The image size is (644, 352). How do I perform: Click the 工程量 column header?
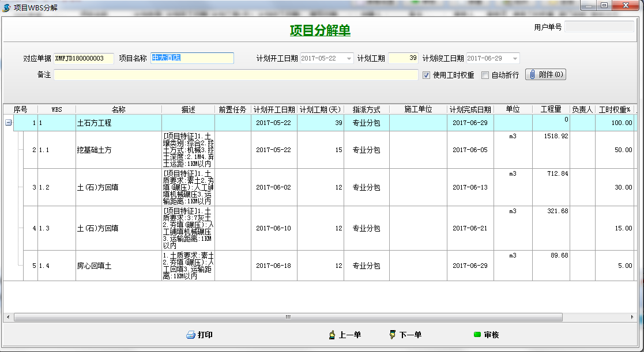click(x=551, y=109)
